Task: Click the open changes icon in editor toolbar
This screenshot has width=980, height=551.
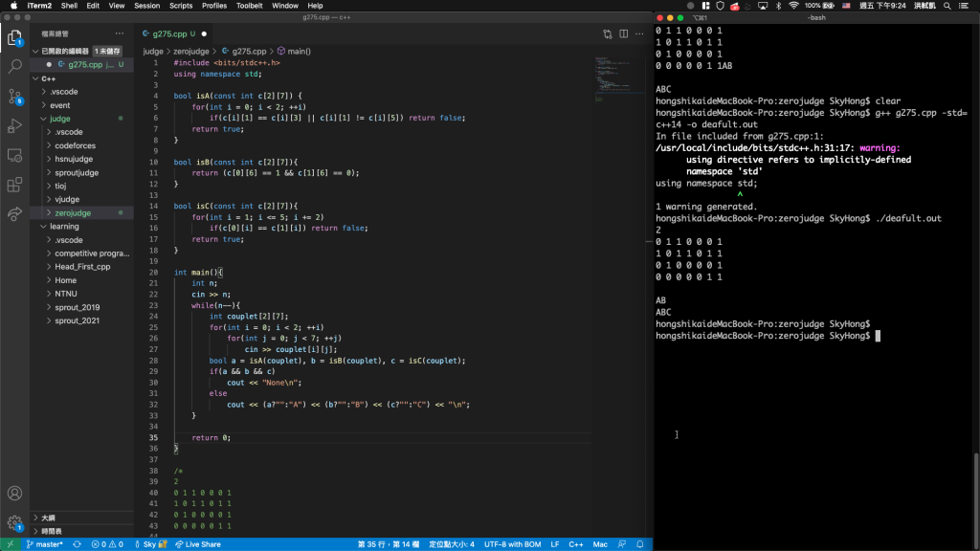Action: [x=608, y=33]
